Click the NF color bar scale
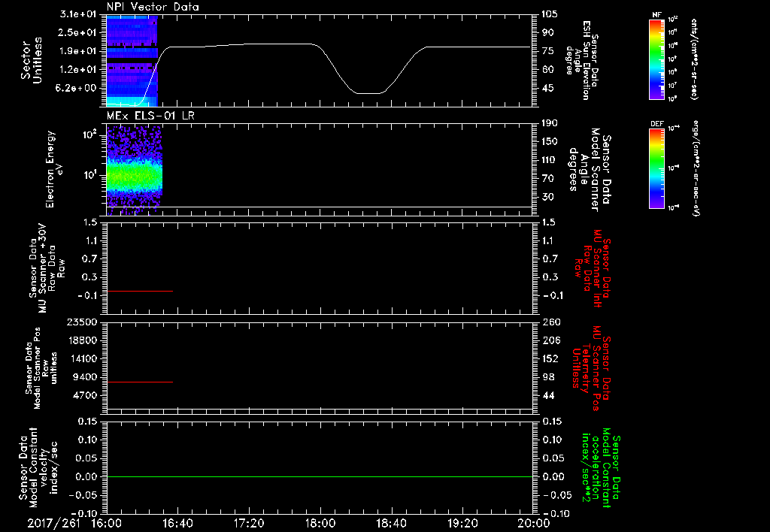The width and height of the screenshot is (770, 532). (656, 59)
